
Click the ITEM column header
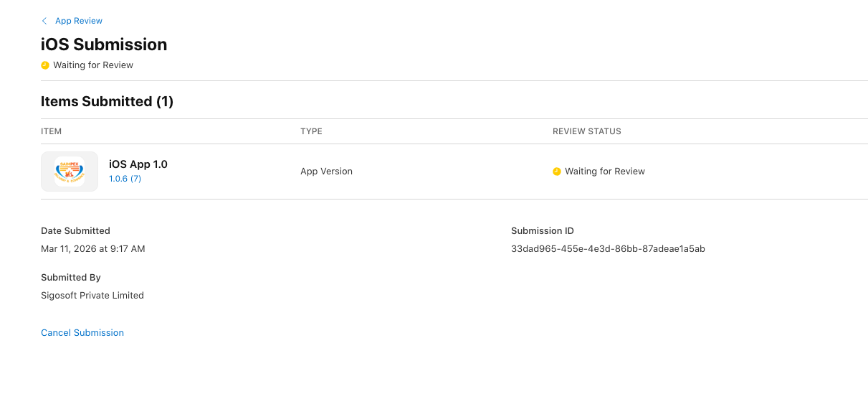point(52,131)
